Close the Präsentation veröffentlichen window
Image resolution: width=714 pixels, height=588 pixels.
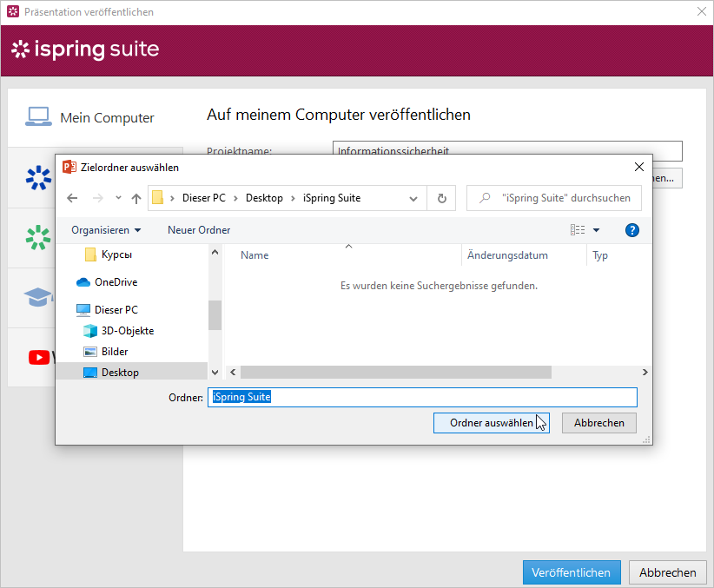702,12
